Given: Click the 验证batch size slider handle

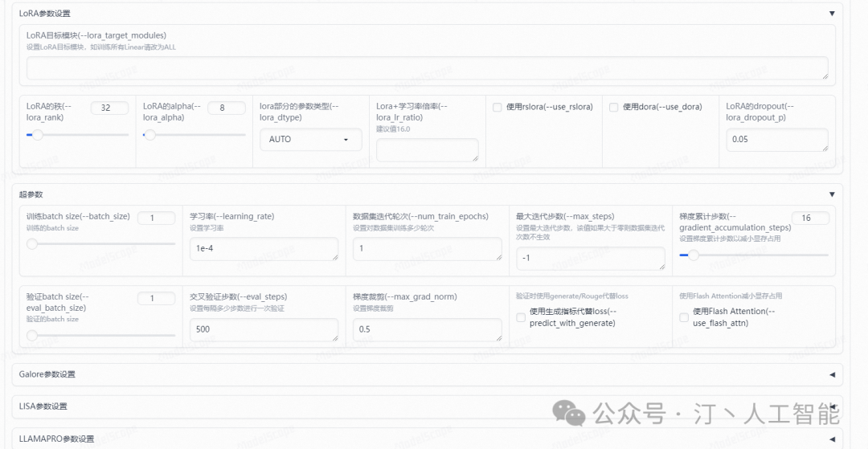Looking at the screenshot, I should [32, 335].
